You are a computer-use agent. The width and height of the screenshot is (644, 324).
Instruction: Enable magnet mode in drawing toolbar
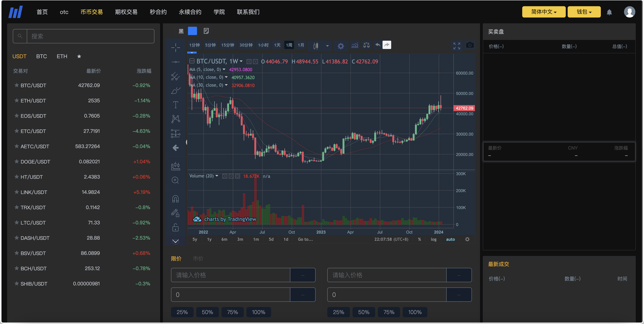[x=176, y=198]
